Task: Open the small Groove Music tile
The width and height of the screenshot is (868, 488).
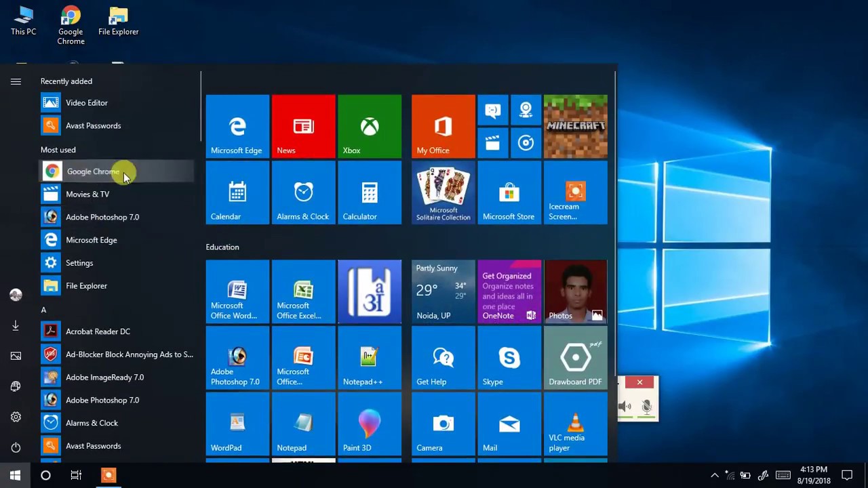Action: (526, 143)
